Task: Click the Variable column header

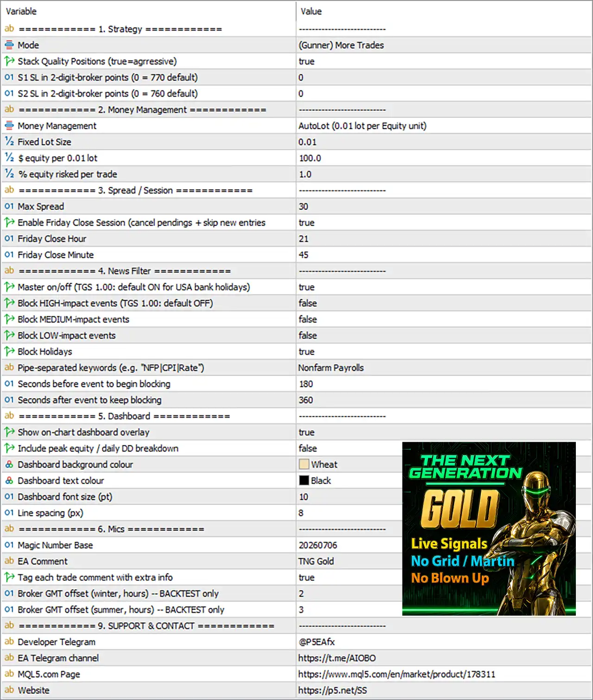Action: (21, 11)
